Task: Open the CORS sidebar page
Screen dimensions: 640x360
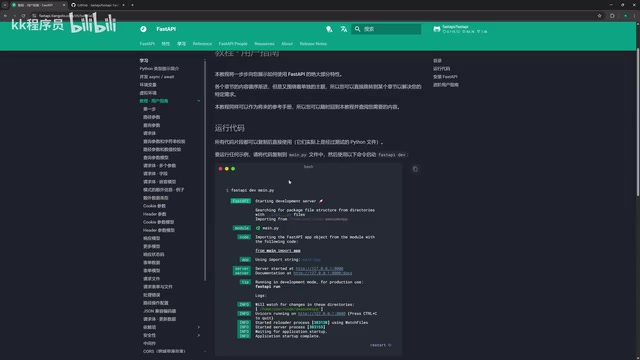Action: point(164,351)
